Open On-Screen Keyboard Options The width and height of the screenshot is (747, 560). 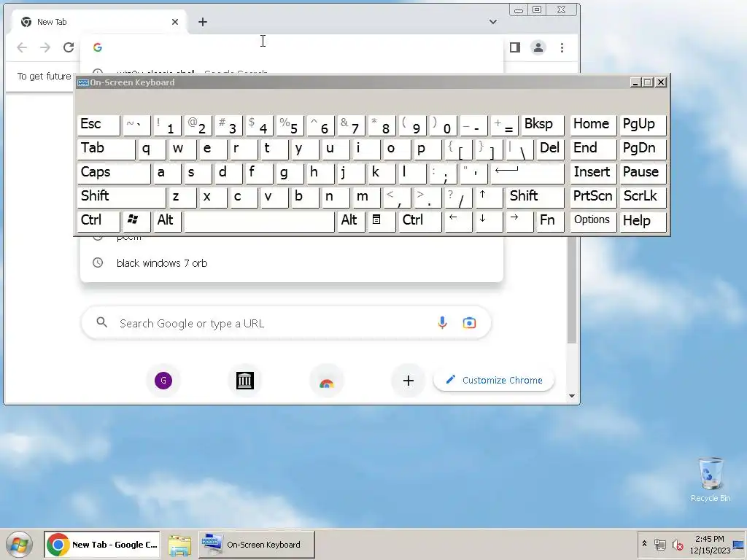coord(593,221)
